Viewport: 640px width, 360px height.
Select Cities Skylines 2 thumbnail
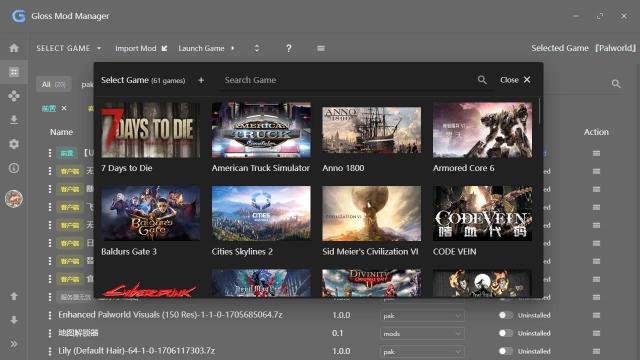pyautogui.click(x=261, y=213)
